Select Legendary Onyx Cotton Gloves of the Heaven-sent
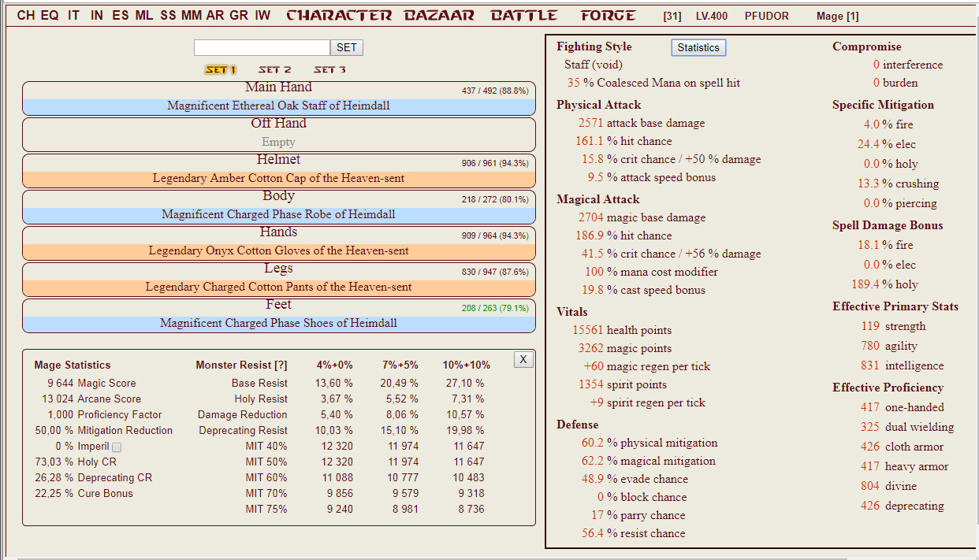Image resolution: width=979 pixels, height=560 pixels. pos(279,250)
